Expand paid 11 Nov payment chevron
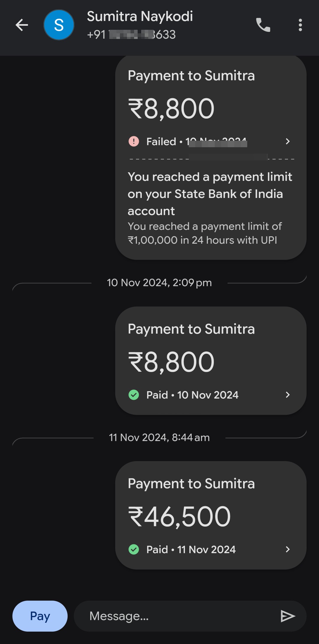 (x=288, y=549)
